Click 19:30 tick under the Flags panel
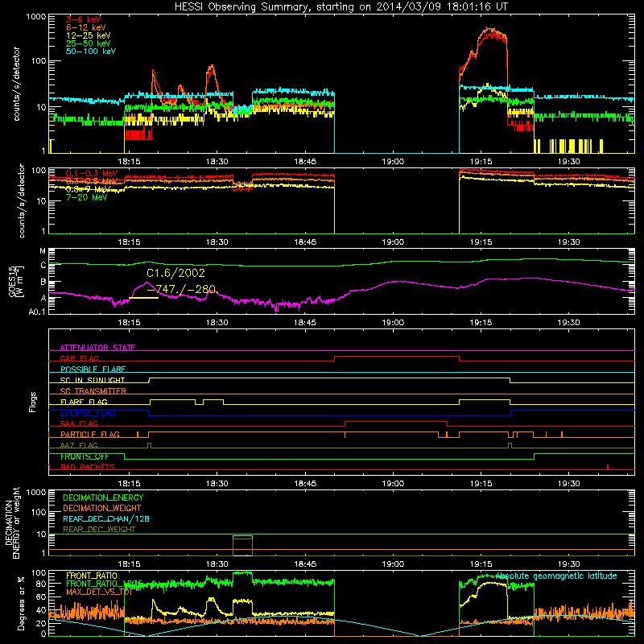644x644 pixels. (x=569, y=484)
